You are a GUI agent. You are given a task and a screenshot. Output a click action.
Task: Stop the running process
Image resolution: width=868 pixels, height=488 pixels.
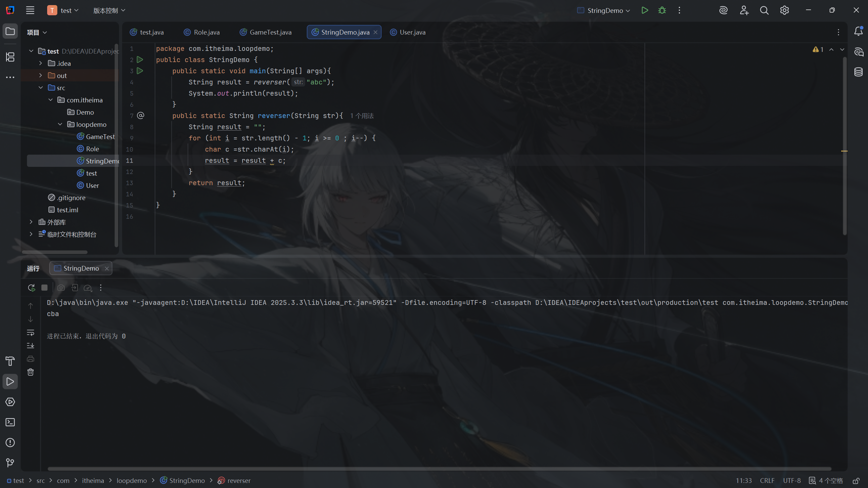(x=44, y=288)
